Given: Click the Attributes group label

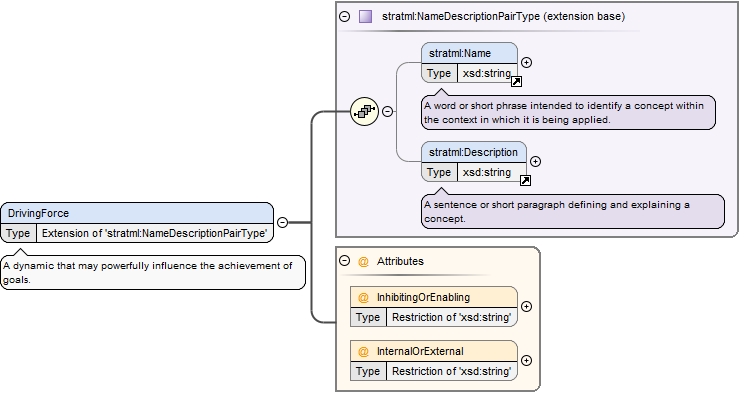Looking at the screenshot, I should [x=400, y=261].
